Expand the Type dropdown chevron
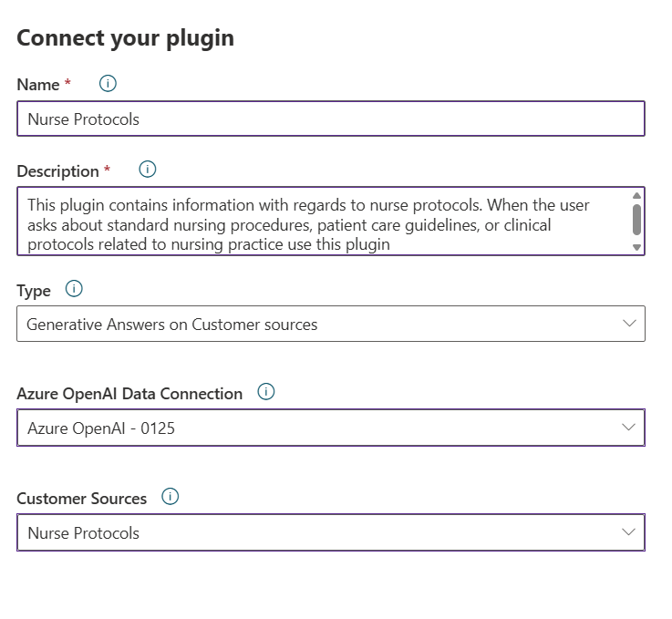This screenshot has width=672, height=619. 628,324
